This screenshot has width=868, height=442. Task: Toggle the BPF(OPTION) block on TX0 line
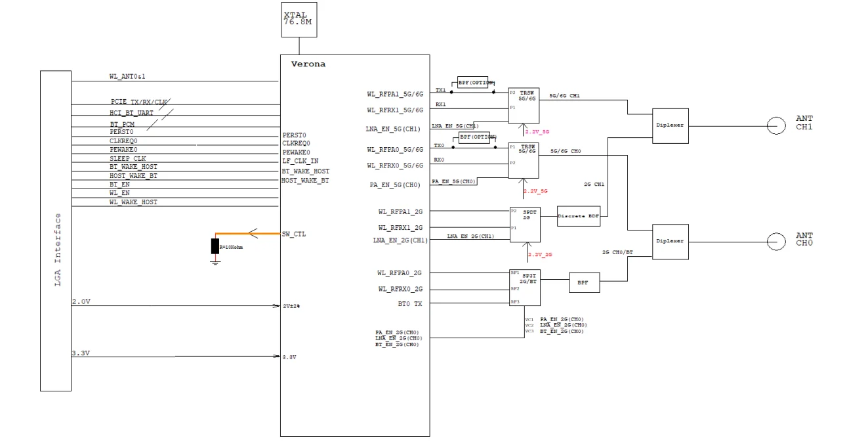(x=474, y=137)
